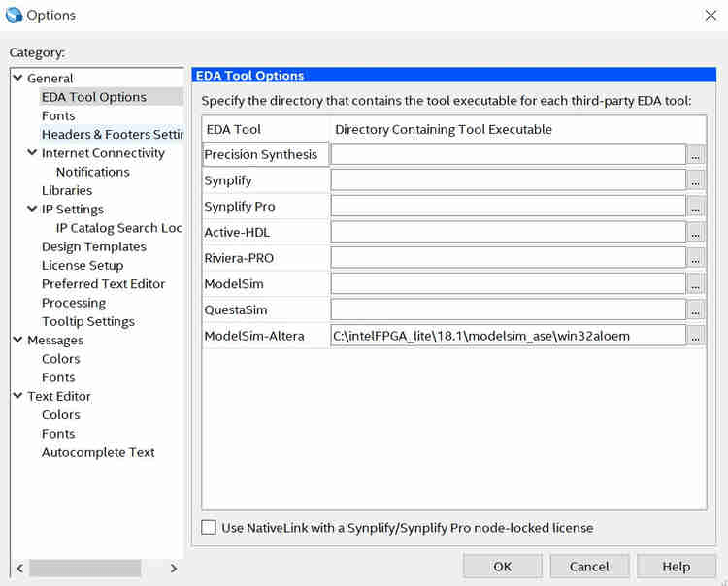The height and width of the screenshot is (586, 728).
Task: Click browse button for Precision Synthesis directory
Action: [696, 154]
